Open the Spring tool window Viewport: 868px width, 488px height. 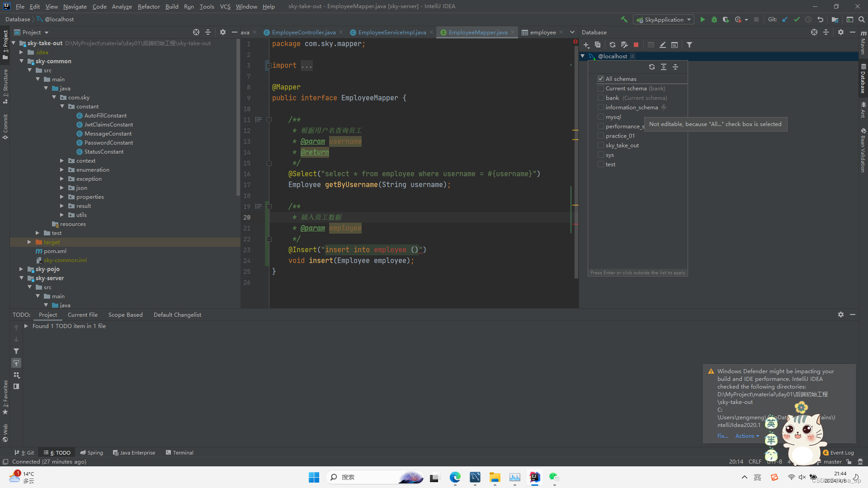92,452
